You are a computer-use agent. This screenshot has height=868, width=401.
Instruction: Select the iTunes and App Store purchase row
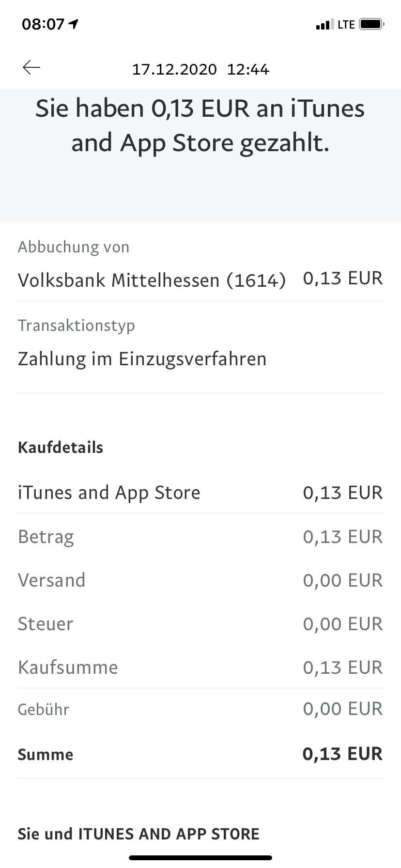[200, 493]
